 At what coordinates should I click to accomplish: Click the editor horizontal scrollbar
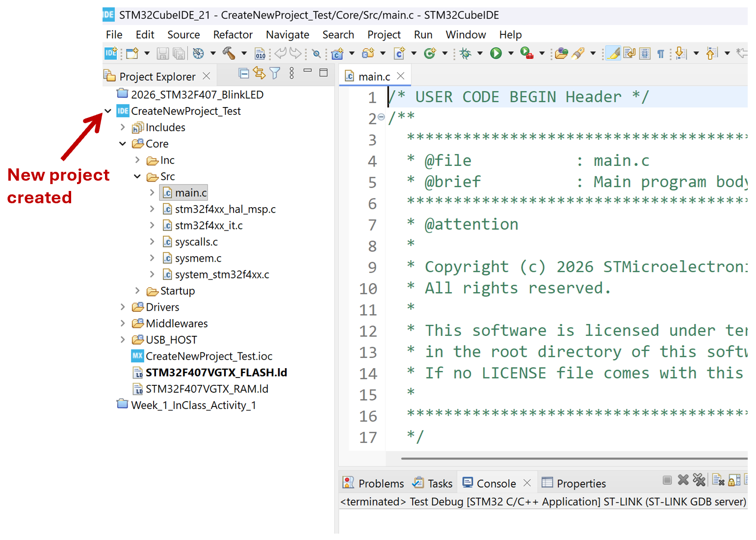click(x=574, y=459)
